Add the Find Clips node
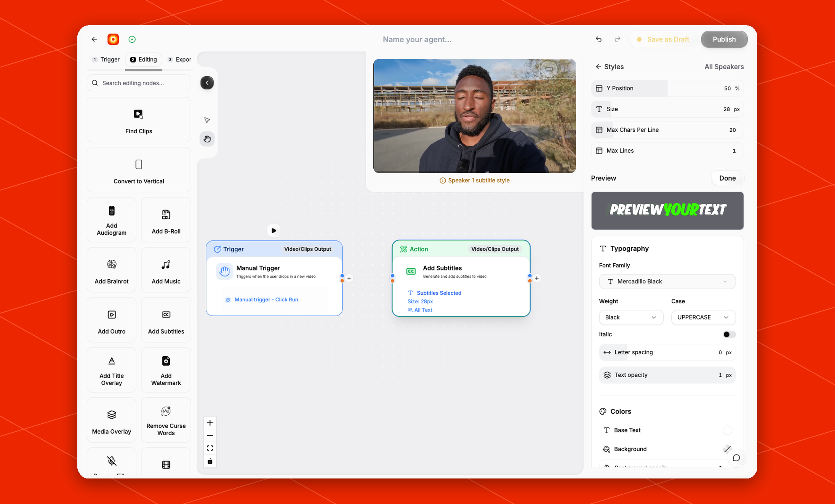The height and width of the screenshot is (504, 835). tap(139, 120)
